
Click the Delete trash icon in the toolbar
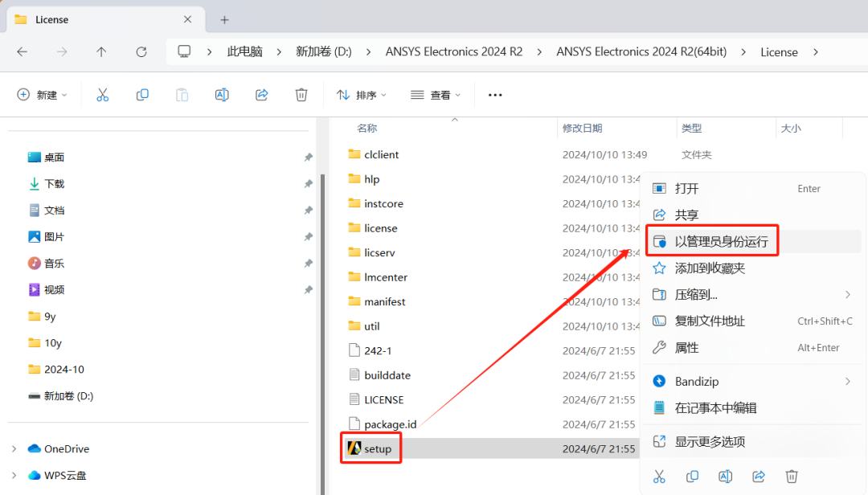(301, 96)
